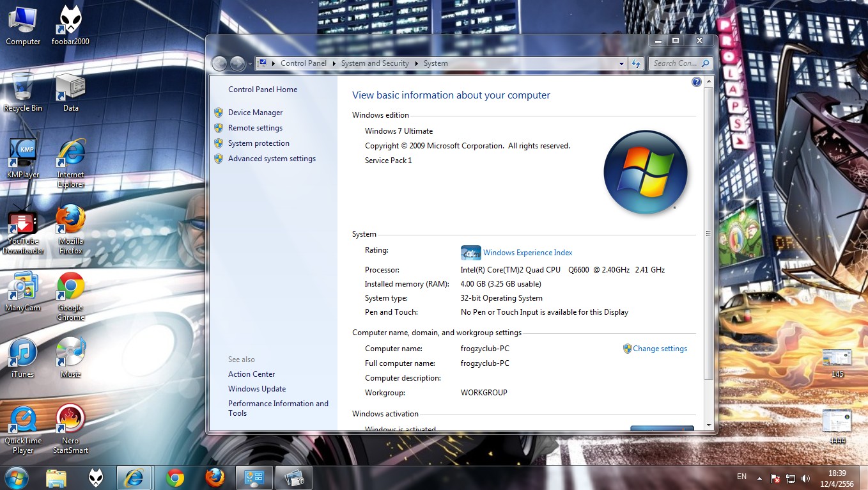The height and width of the screenshot is (490, 868).
Task: Expand the arrow after Control Panel breadcrumb
Action: 334,63
